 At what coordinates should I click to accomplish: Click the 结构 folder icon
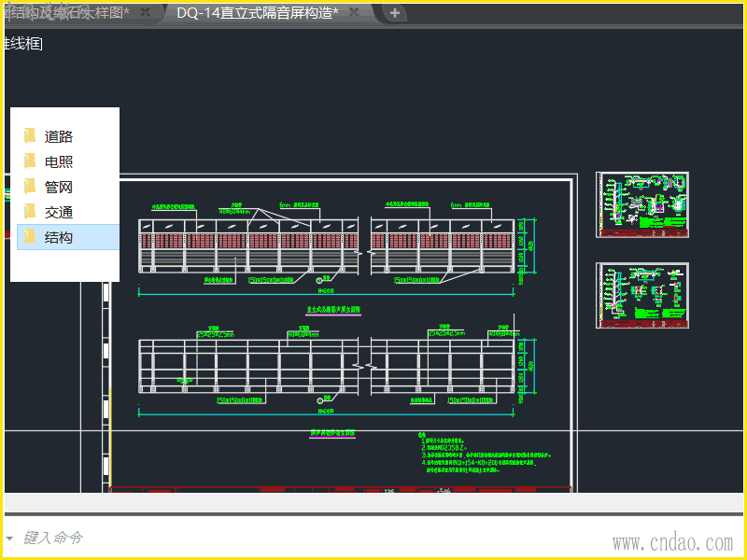click(x=30, y=237)
